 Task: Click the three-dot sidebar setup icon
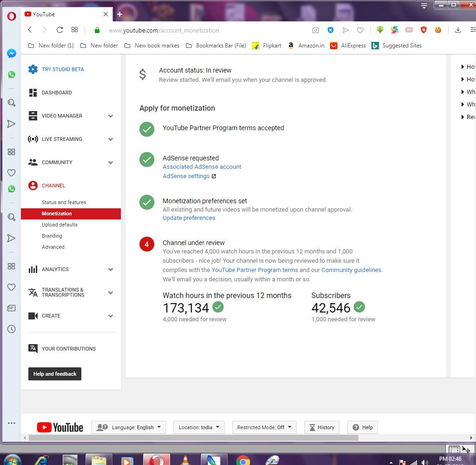pos(12,423)
